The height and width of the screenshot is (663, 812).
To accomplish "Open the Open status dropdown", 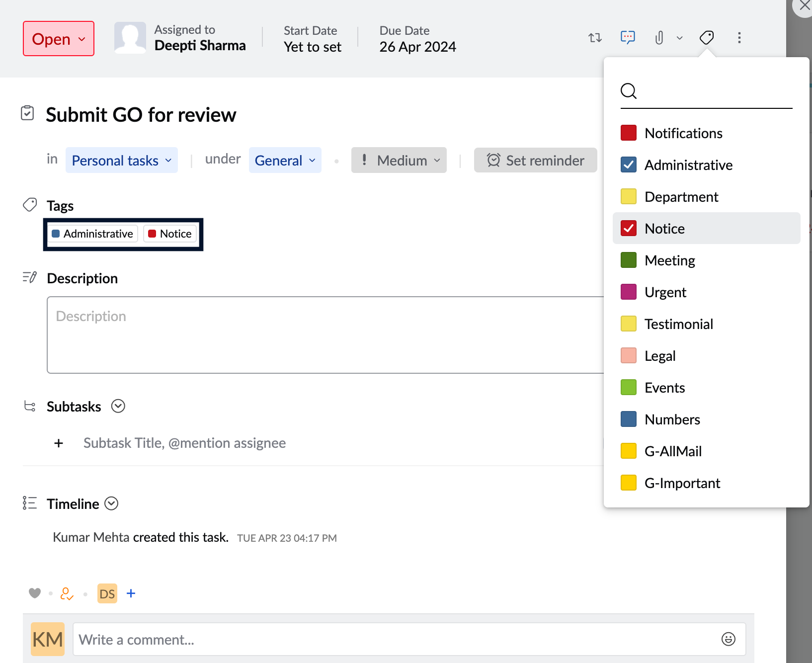I will [59, 39].
